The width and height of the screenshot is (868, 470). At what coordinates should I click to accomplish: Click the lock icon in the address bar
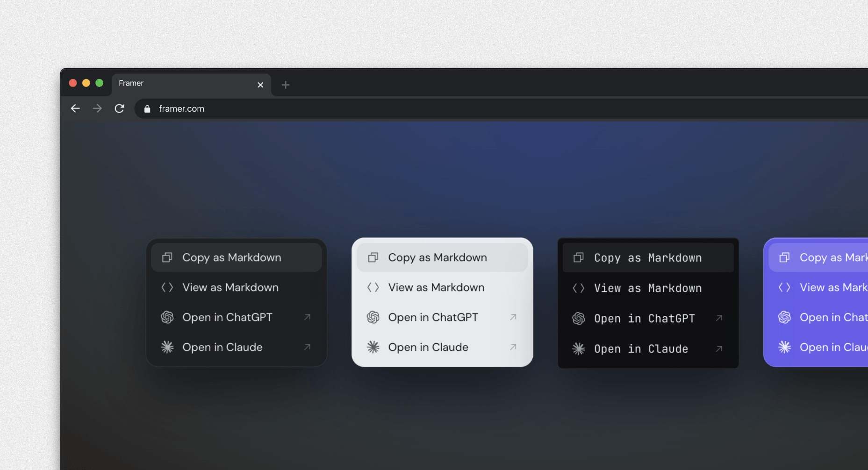coord(147,109)
